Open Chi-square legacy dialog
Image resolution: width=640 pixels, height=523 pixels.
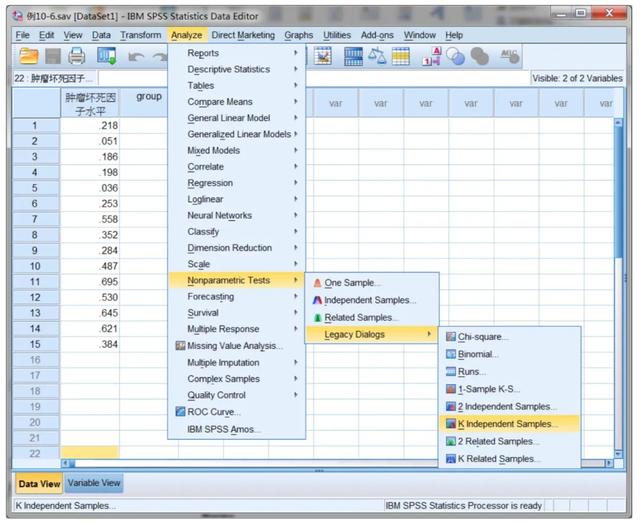pyautogui.click(x=509, y=337)
